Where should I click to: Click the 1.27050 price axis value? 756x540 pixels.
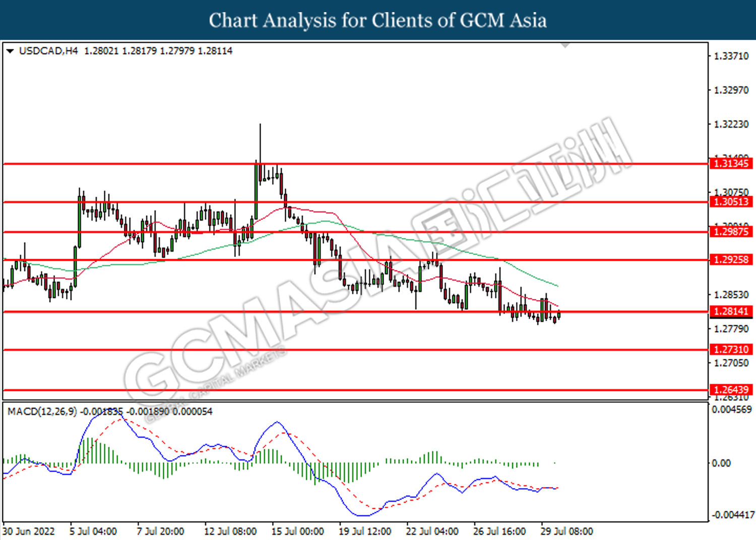[731, 363]
